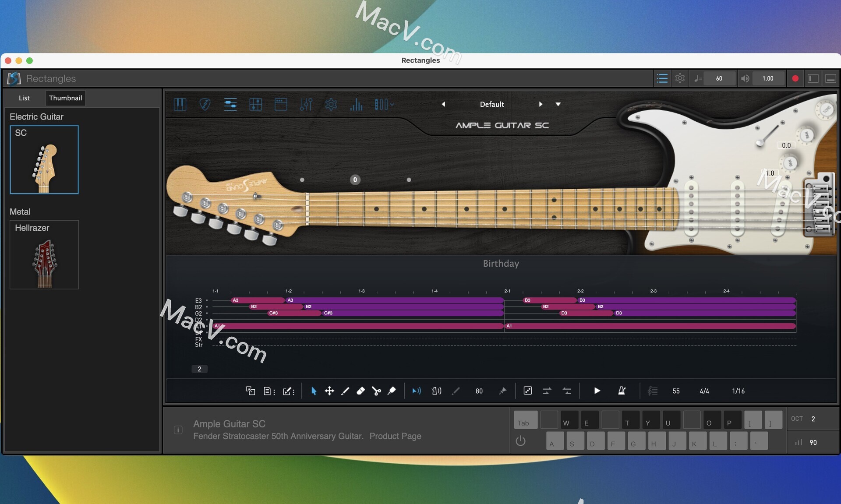Toggle the metronome on
Image resolution: width=841 pixels, height=504 pixels.
(x=622, y=391)
